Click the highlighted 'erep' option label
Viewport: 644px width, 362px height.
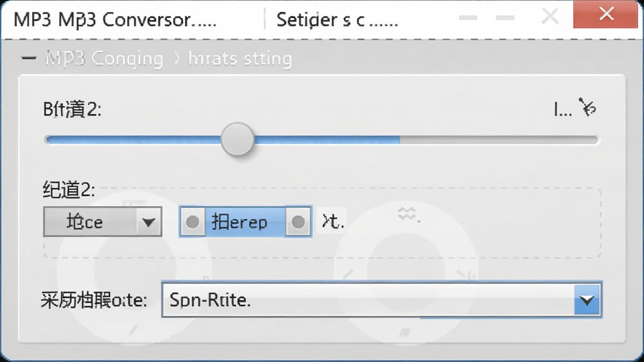pyautogui.click(x=245, y=222)
